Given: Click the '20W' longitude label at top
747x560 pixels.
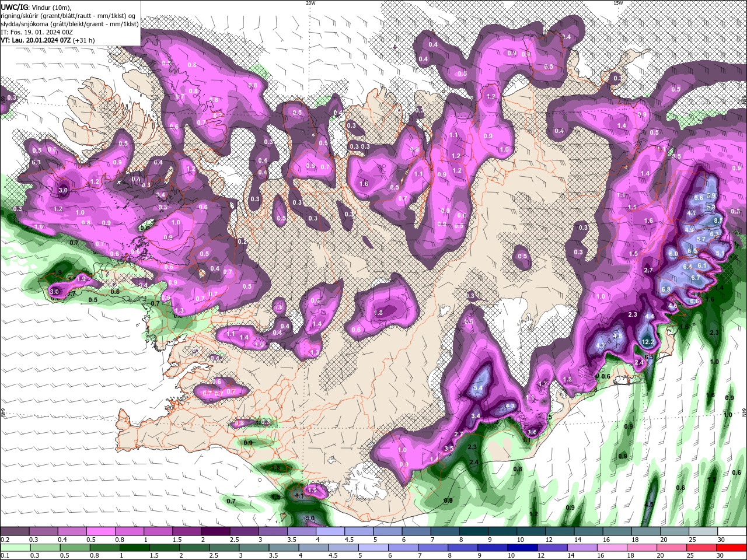Looking at the screenshot, I should pyautogui.click(x=310, y=3).
